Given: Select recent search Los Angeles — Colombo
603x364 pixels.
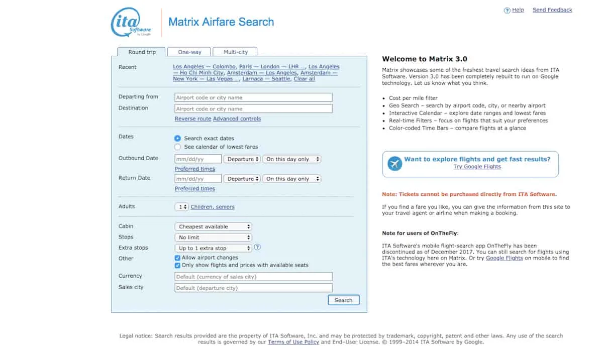Looking at the screenshot, I should pyautogui.click(x=204, y=67).
